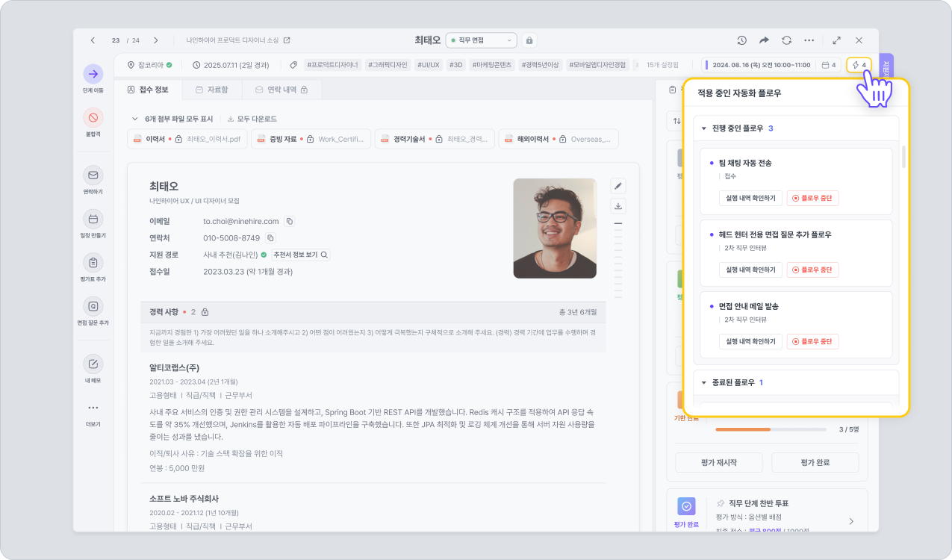Click the lock icon beside 직무 면접
The width and height of the screenshot is (952, 560).
tap(529, 40)
